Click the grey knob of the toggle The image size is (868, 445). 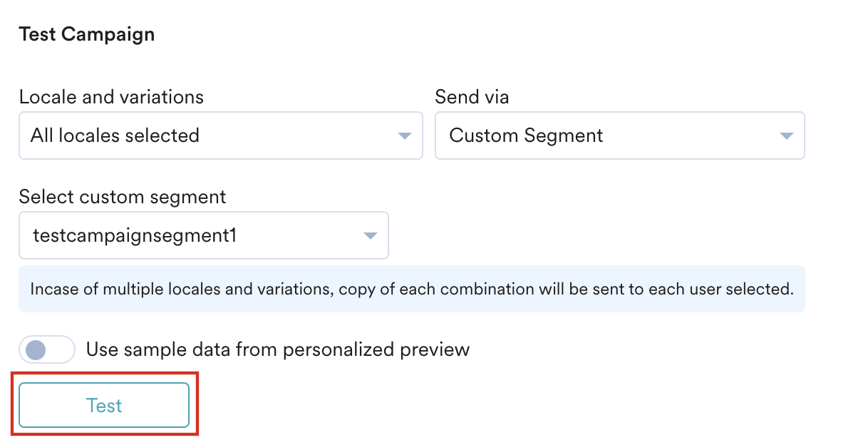[36, 349]
